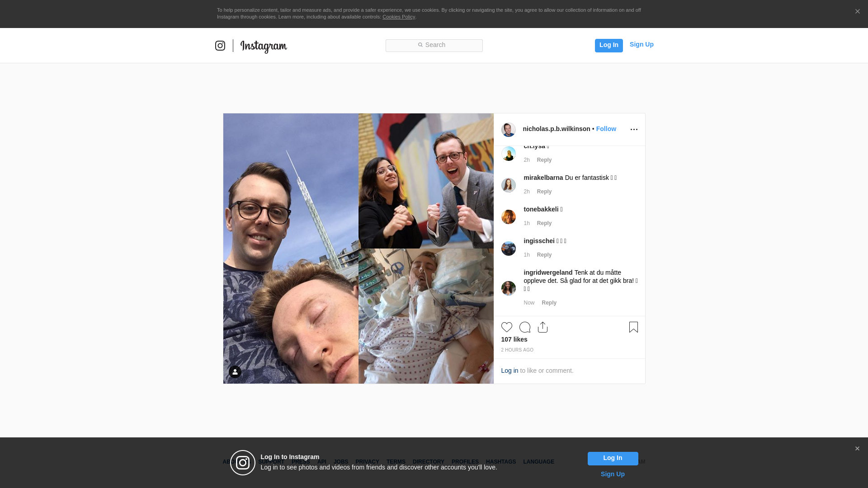Open mirakelbarna profile link
Viewport: 868px width, 488px height.
[x=543, y=178]
